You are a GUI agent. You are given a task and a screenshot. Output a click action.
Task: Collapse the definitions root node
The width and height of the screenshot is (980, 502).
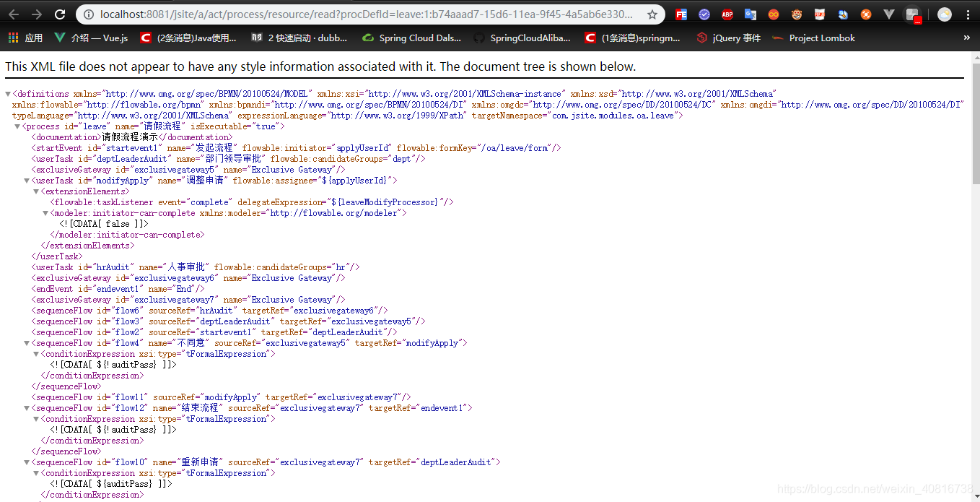[8, 94]
